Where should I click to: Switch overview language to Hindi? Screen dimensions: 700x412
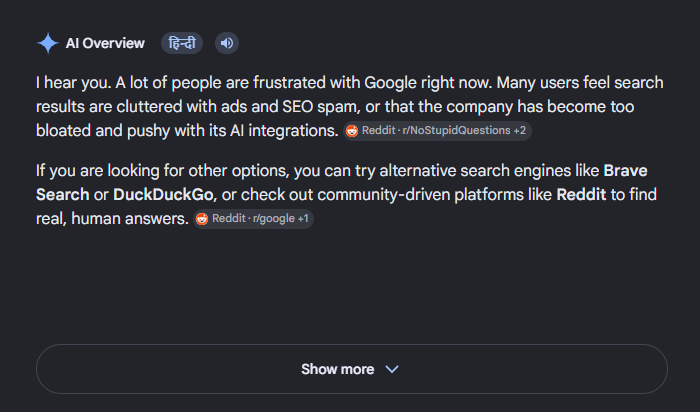182,43
